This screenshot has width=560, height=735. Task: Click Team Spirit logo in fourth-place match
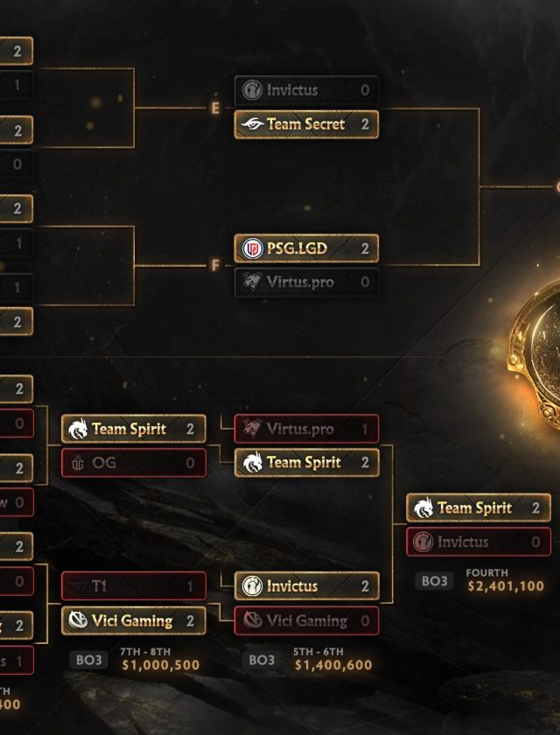423,507
